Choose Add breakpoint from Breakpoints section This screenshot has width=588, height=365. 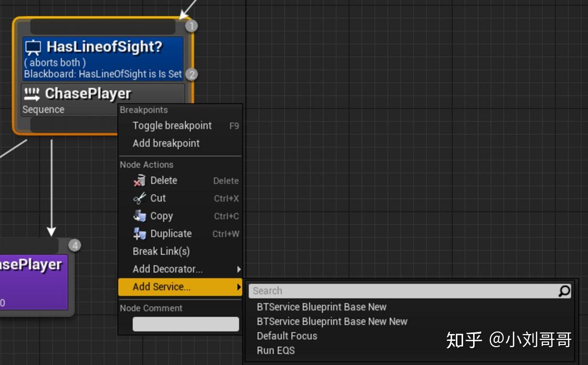click(x=166, y=143)
